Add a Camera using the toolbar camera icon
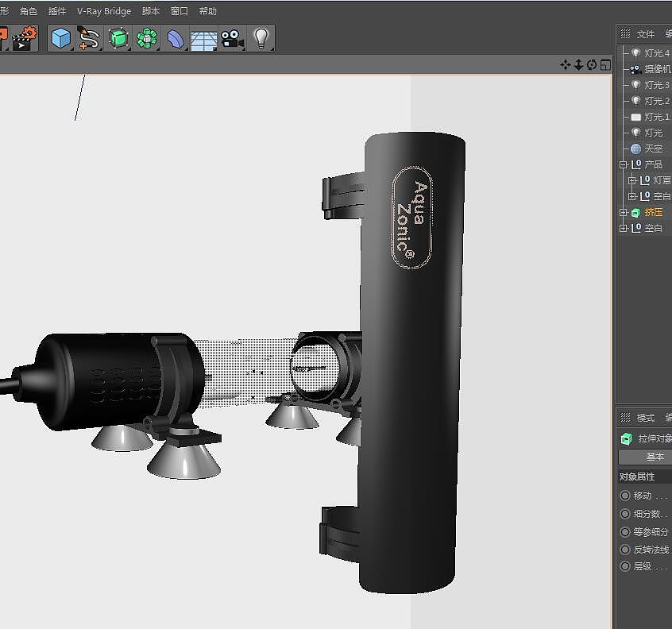This screenshot has width=672, height=629. (x=232, y=37)
